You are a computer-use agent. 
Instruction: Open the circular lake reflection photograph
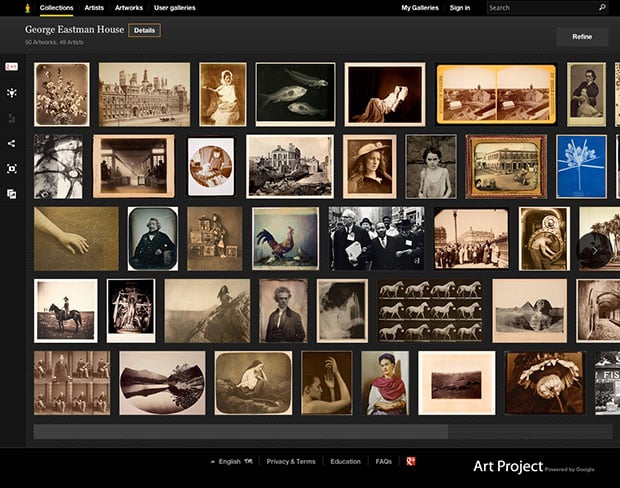[x=163, y=383]
